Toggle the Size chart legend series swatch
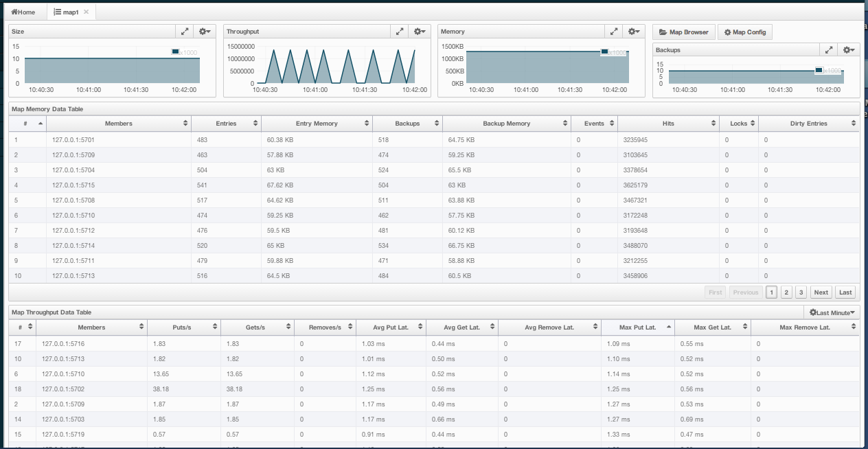The height and width of the screenshot is (449, 868). pos(176,51)
